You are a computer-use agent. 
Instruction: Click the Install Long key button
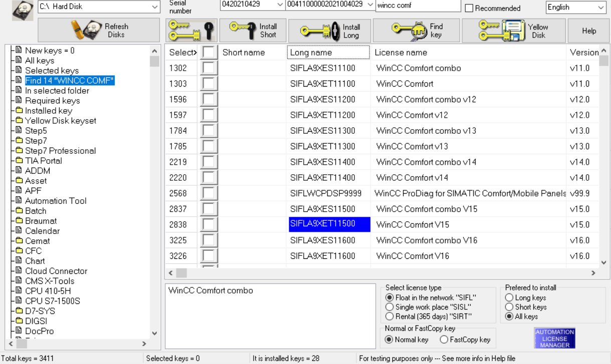(x=330, y=31)
